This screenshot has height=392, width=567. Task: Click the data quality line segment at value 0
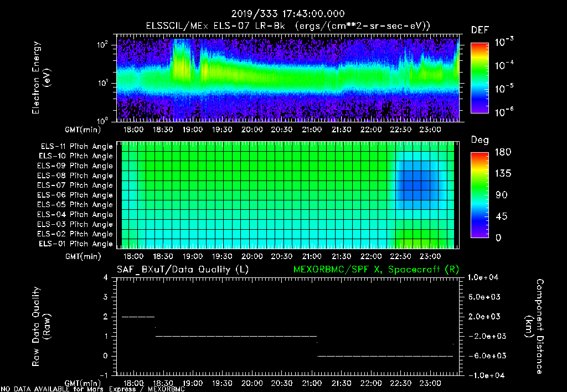pos(385,356)
